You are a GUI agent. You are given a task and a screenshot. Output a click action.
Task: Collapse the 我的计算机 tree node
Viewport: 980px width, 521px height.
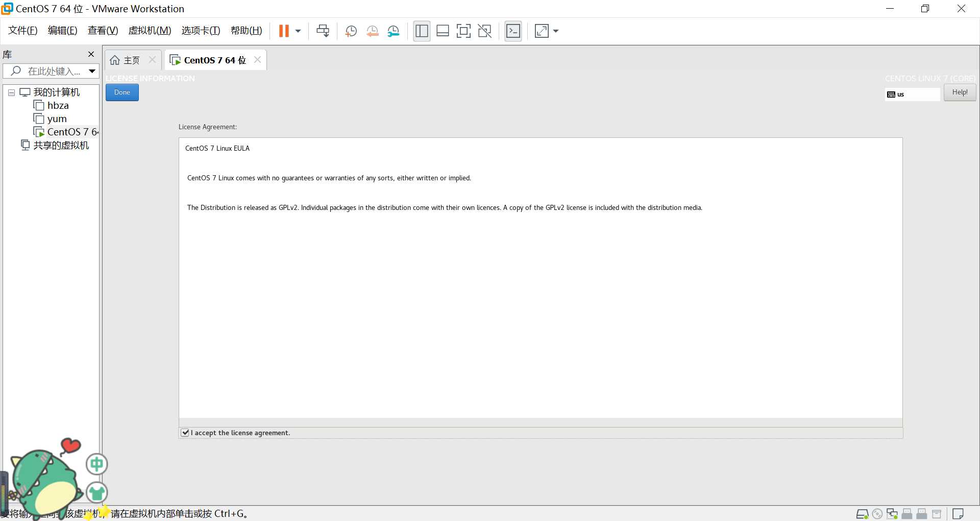[x=11, y=92]
